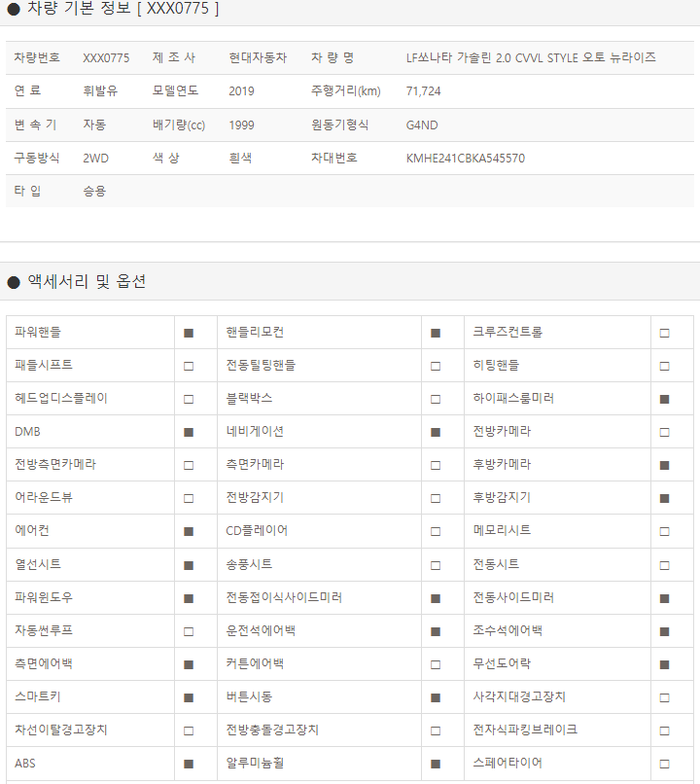Image resolution: width=700 pixels, height=784 pixels.
Task: Check the CD플레이어 option box
Action: tap(436, 531)
